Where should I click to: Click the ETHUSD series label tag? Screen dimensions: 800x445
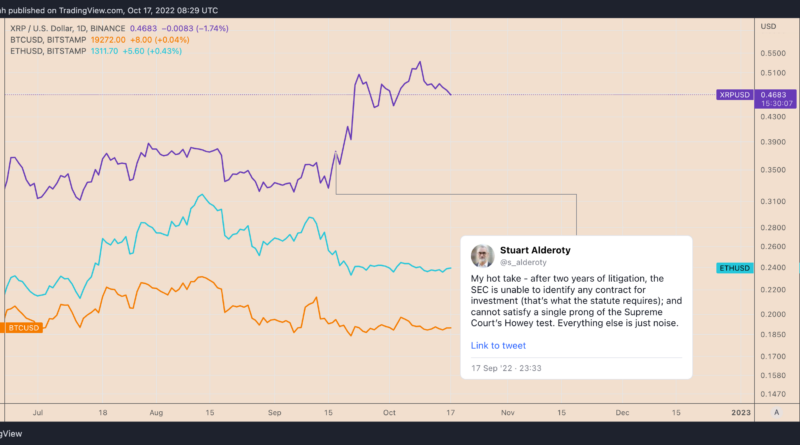[734, 268]
